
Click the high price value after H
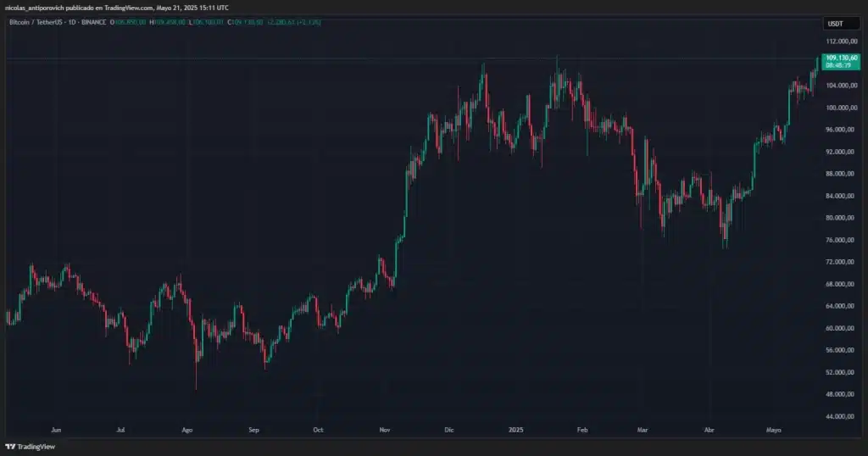pyautogui.click(x=170, y=22)
